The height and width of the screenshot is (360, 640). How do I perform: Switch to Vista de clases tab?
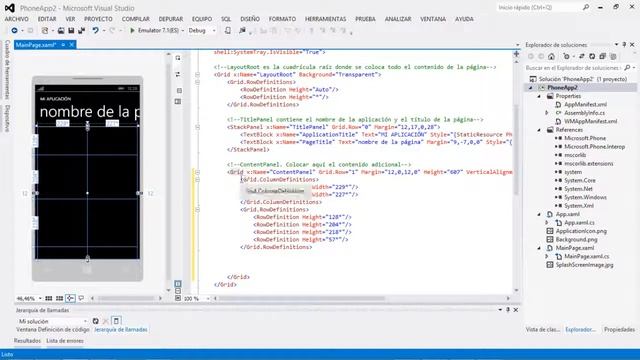pyautogui.click(x=542, y=329)
